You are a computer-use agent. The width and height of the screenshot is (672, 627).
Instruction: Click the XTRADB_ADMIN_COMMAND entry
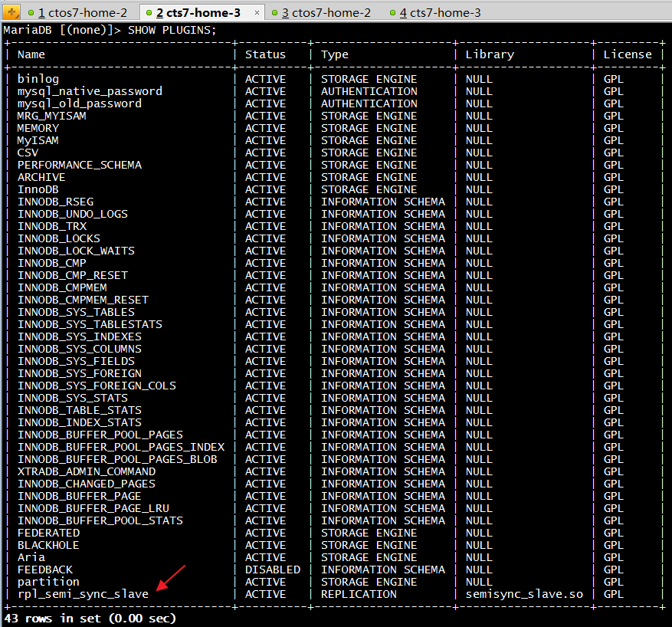(x=86, y=471)
